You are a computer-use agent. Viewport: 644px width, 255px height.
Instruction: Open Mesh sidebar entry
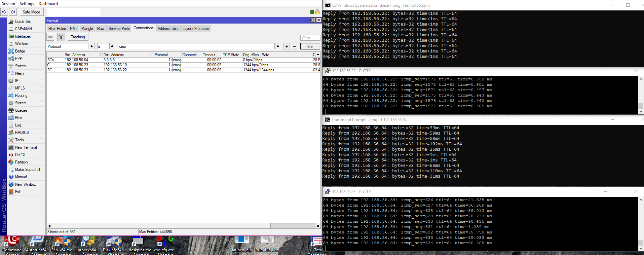click(19, 73)
